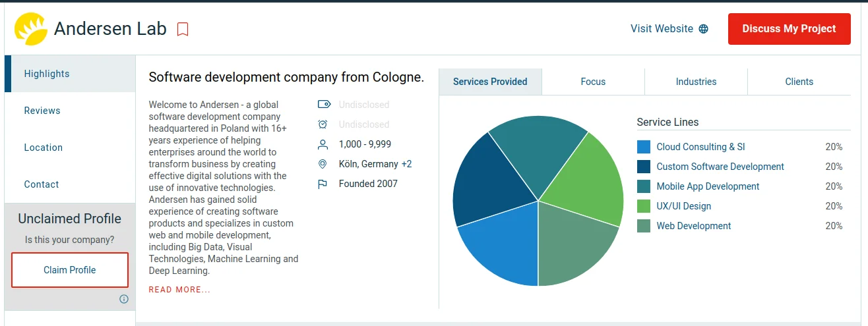Click the 'Is this your company?' text
The image size is (868, 326).
pos(70,240)
